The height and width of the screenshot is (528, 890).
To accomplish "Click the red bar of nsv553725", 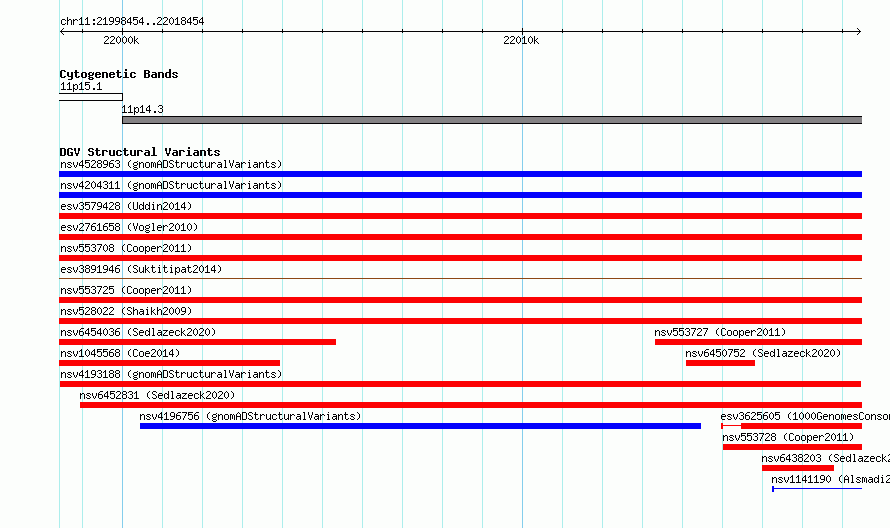I will coord(461,300).
